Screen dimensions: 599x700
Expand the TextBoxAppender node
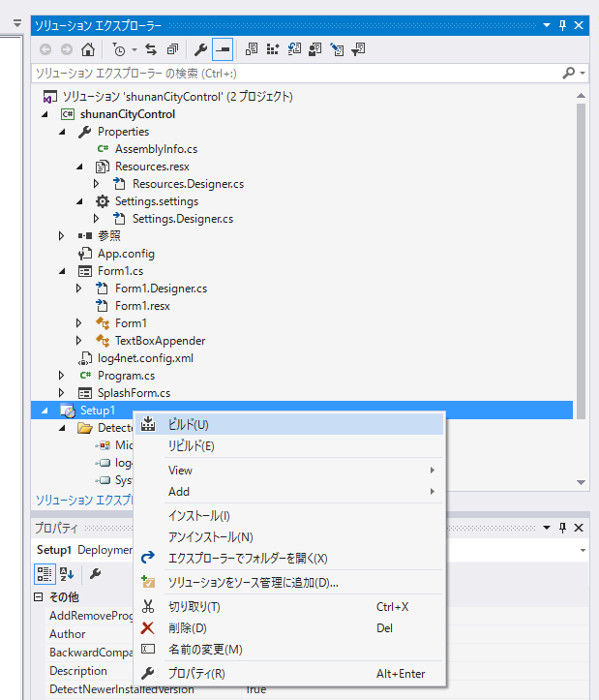click(x=79, y=341)
